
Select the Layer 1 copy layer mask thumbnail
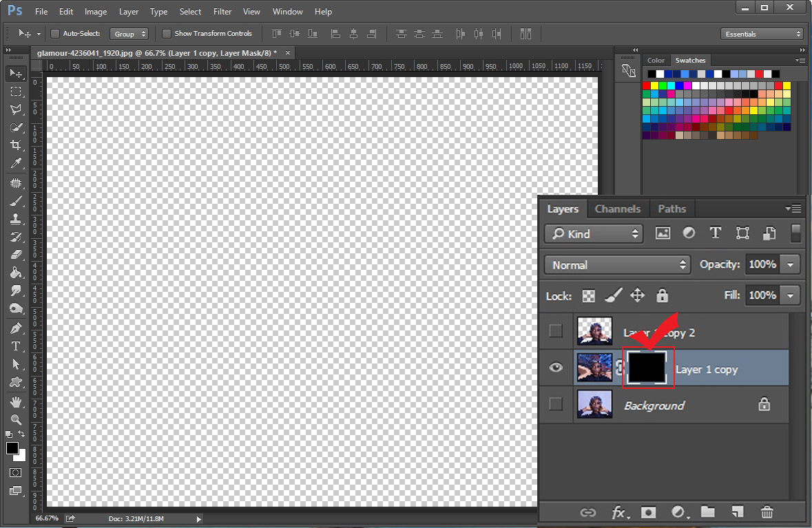(647, 367)
